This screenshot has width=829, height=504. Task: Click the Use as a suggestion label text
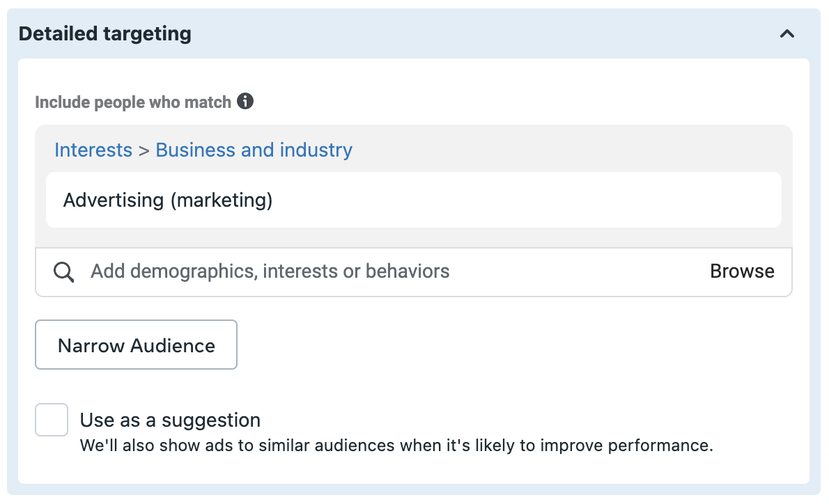coord(170,420)
